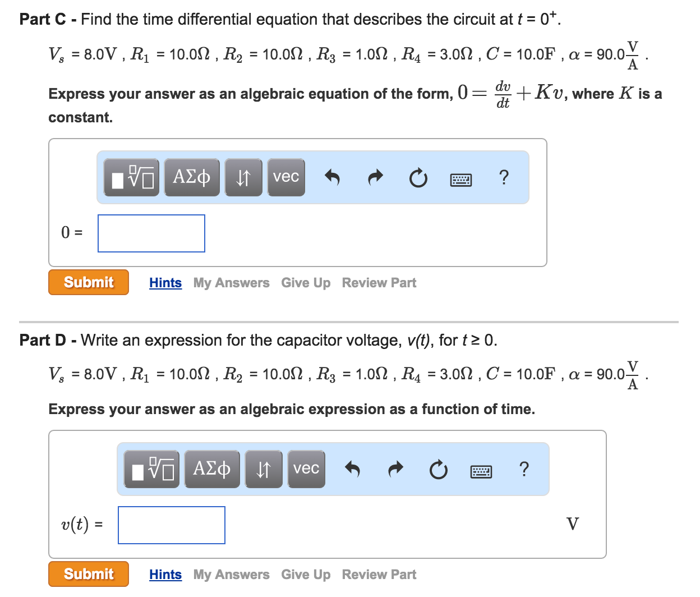Image resolution: width=700 pixels, height=597 pixels.
Task: Undo the last edit in Part C
Action: pyautogui.click(x=333, y=177)
